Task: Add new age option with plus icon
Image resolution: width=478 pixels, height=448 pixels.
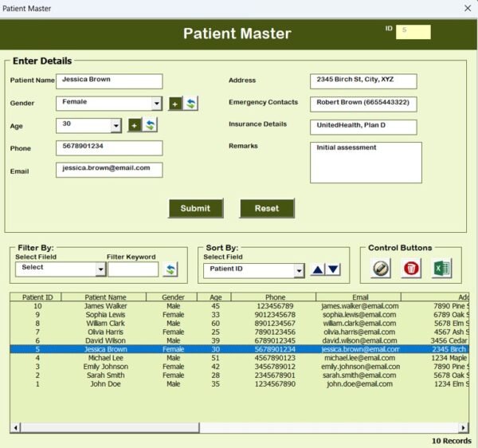Action: [135, 126]
